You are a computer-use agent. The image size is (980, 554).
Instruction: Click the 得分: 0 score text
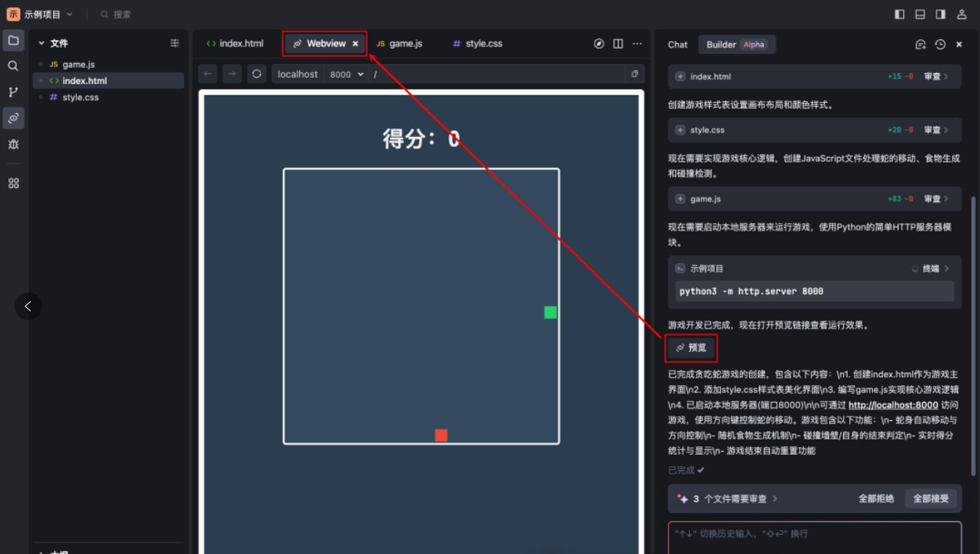click(x=422, y=139)
